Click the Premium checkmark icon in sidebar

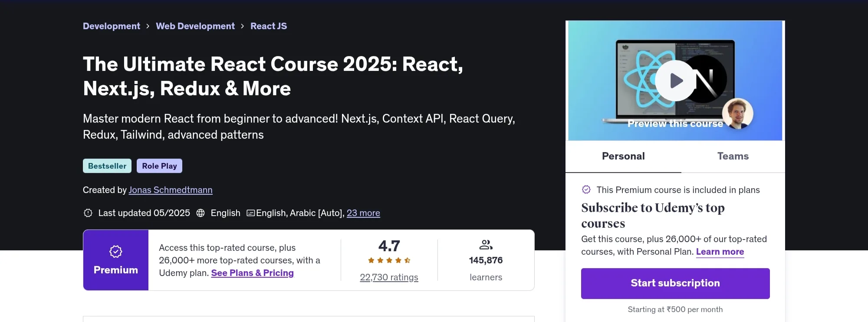586,189
